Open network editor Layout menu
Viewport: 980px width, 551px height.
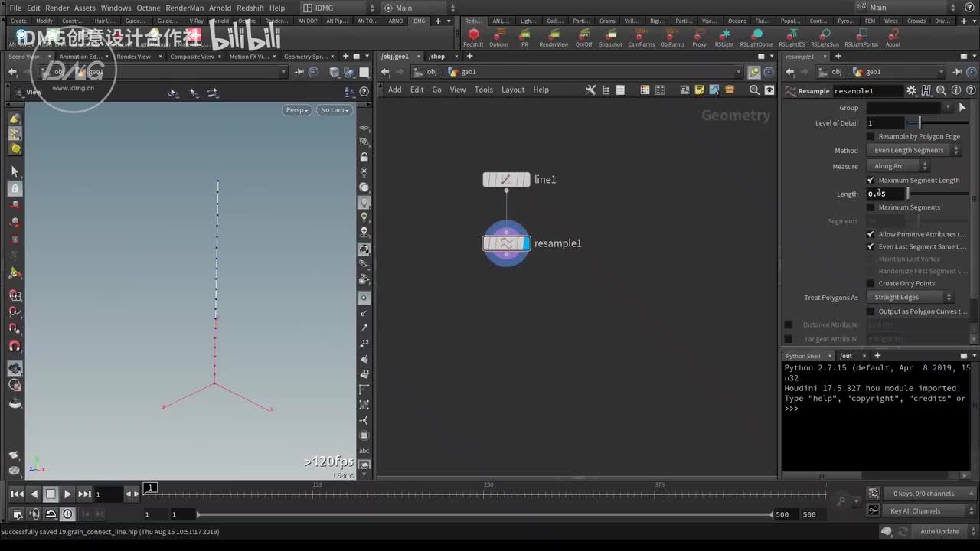pos(513,90)
